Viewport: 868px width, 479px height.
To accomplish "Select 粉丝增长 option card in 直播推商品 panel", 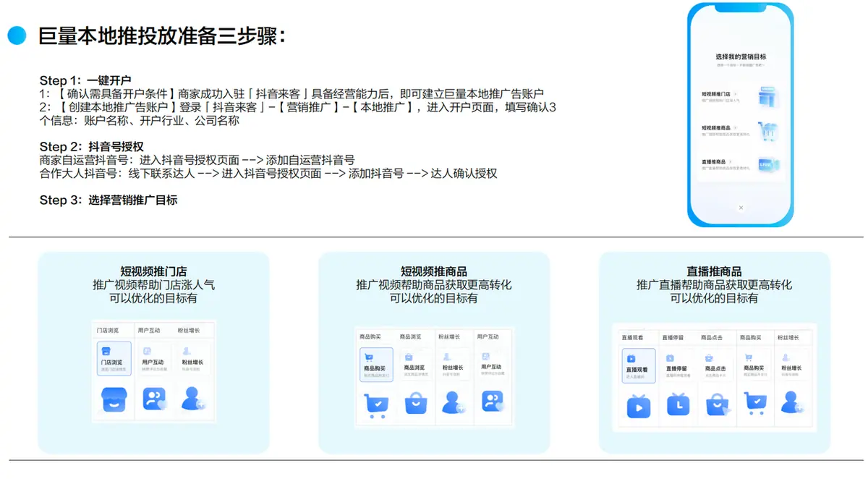I will (794, 365).
